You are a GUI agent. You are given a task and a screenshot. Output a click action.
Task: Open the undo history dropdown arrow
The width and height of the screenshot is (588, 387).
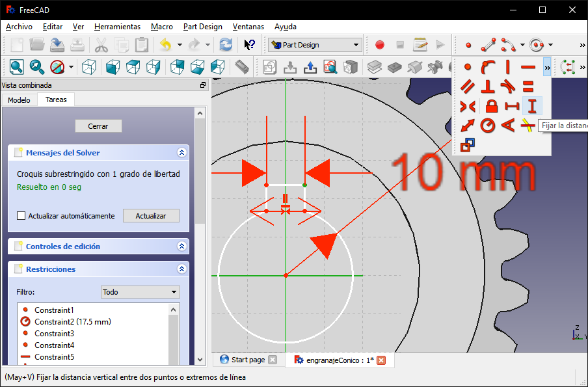click(180, 45)
